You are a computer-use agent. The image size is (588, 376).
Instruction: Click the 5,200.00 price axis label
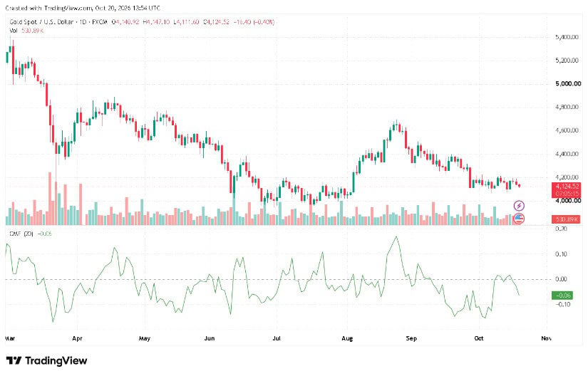567,61
